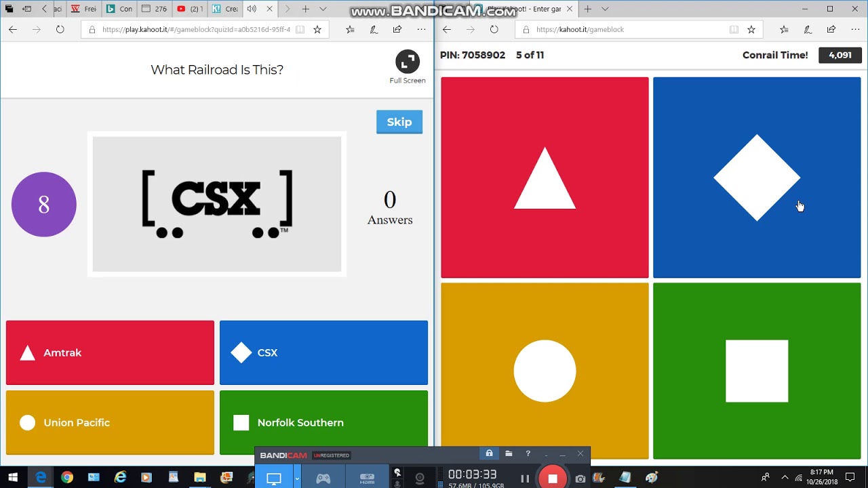Select the green Norfolk Southern answer
The image size is (868, 488).
pos(323,422)
